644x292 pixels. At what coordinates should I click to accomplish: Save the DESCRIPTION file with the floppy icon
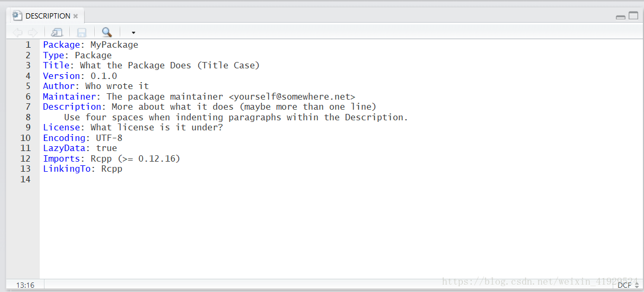click(x=82, y=32)
